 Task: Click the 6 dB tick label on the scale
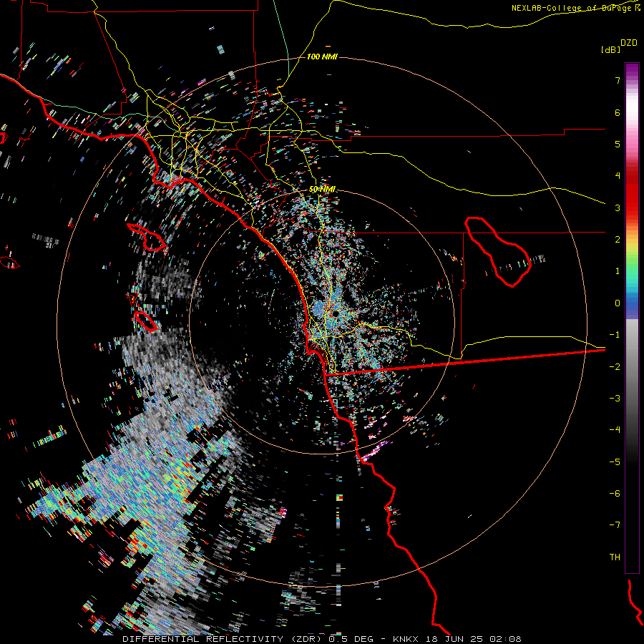tap(618, 112)
